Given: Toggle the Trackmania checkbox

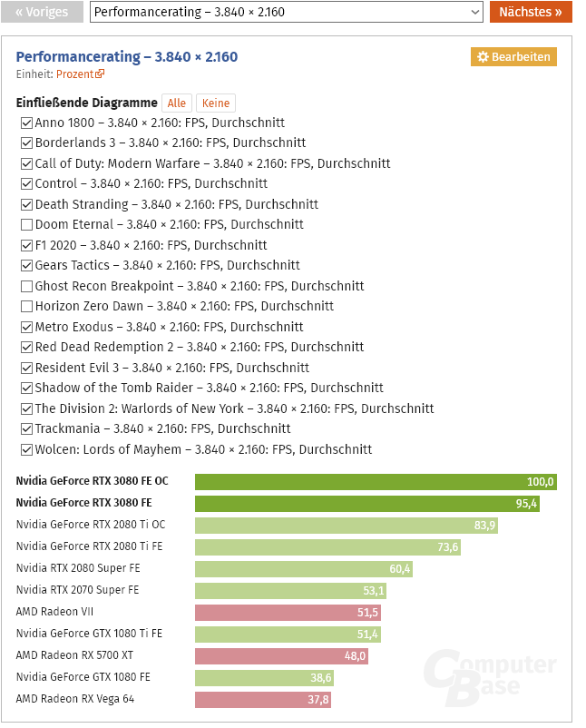Looking at the screenshot, I should pos(27,429).
